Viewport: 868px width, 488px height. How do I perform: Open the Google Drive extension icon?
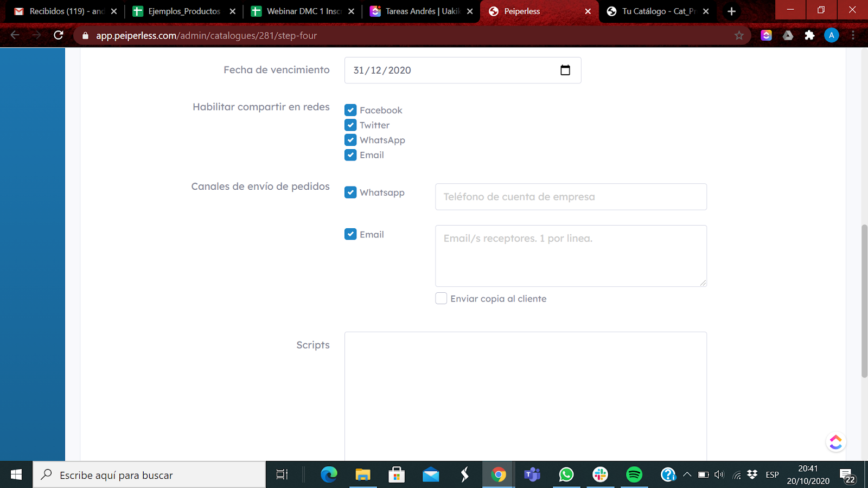788,35
